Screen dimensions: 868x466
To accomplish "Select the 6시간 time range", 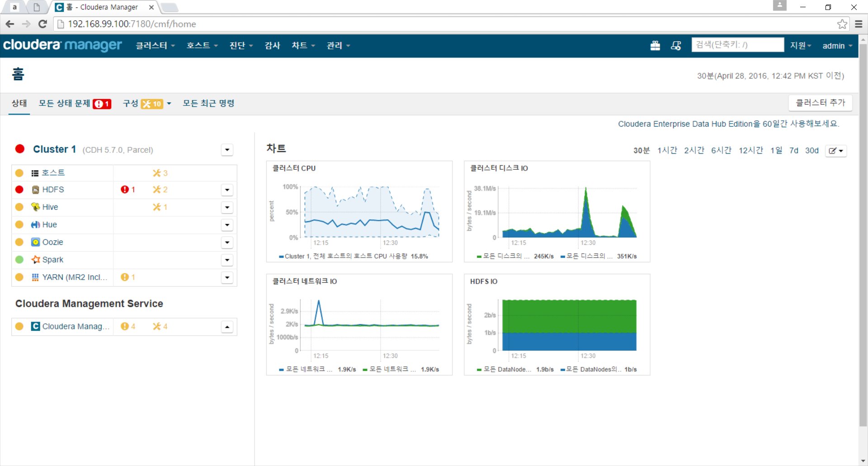I will coord(721,151).
